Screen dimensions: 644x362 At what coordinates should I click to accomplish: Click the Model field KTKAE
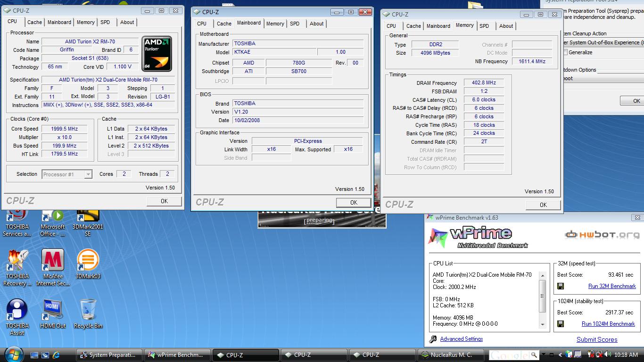[x=274, y=52]
